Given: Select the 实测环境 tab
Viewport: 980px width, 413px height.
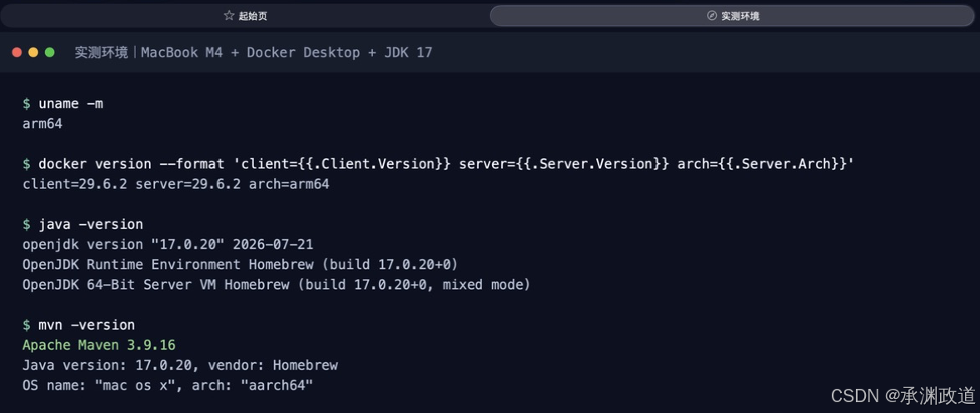Looking at the screenshot, I should pos(732,16).
